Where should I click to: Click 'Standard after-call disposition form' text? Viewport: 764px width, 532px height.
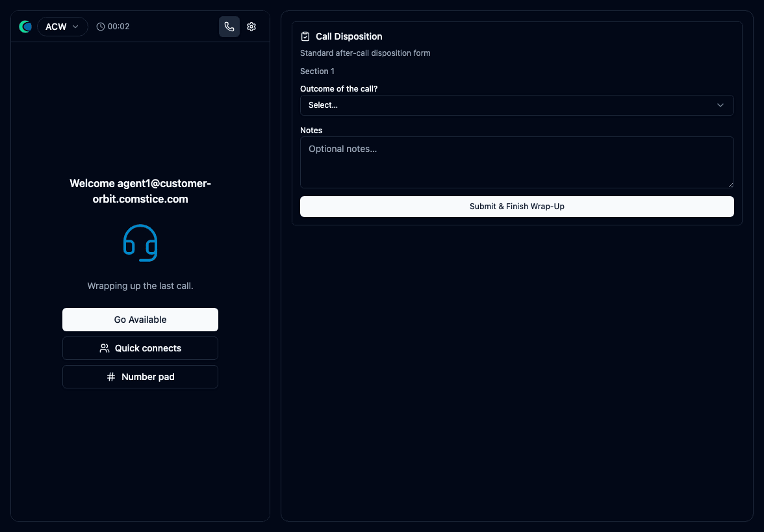click(x=365, y=53)
